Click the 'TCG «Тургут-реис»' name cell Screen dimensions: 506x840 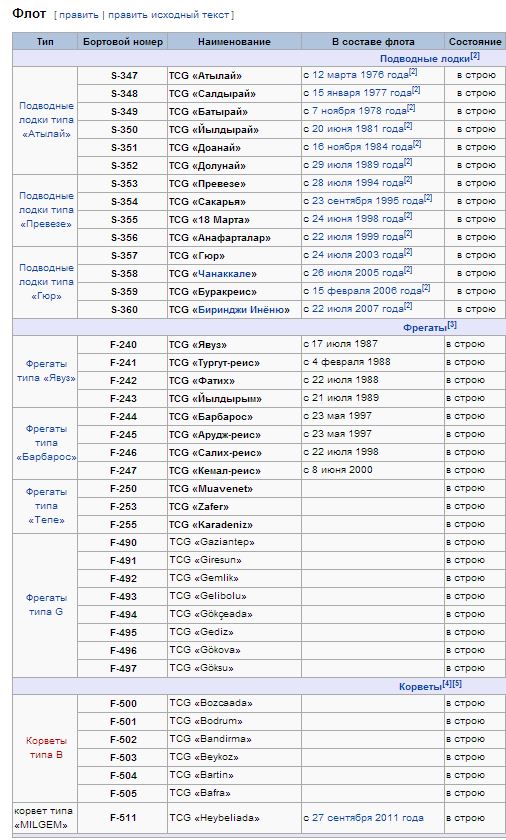click(x=234, y=363)
